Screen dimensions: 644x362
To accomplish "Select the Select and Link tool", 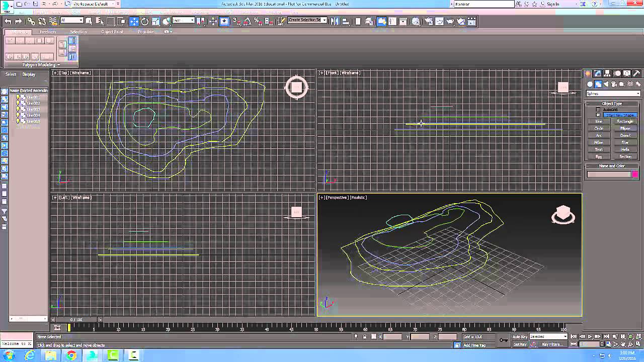I will [x=31, y=21].
